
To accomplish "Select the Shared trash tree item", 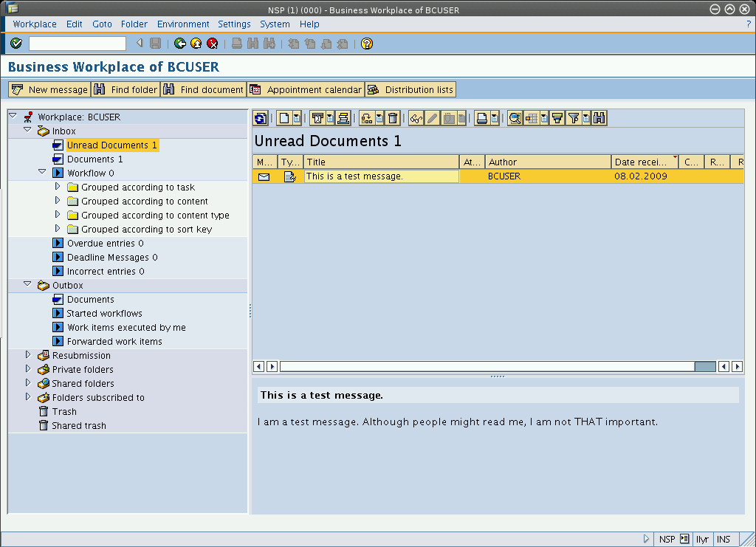I will pyautogui.click(x=79, y=425).
